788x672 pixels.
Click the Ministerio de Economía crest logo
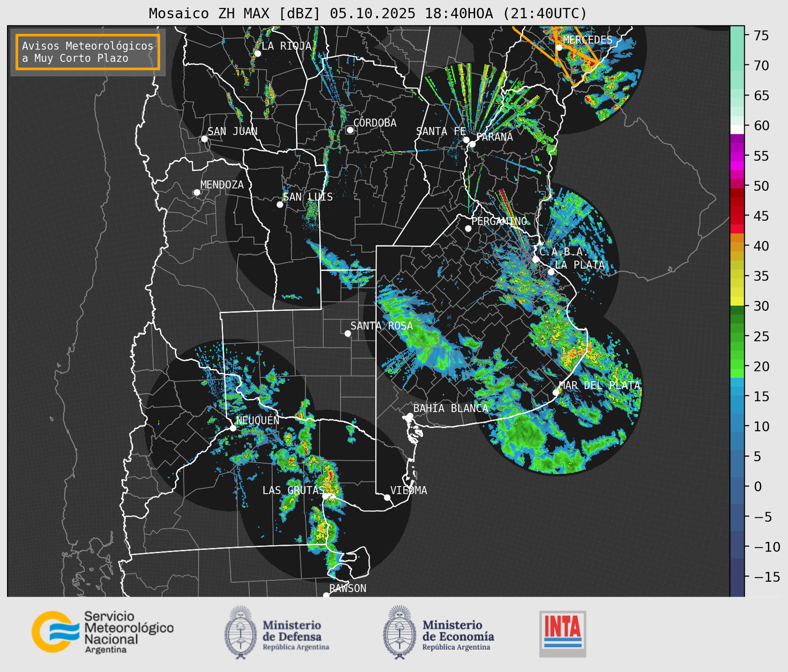click(400, 632)
